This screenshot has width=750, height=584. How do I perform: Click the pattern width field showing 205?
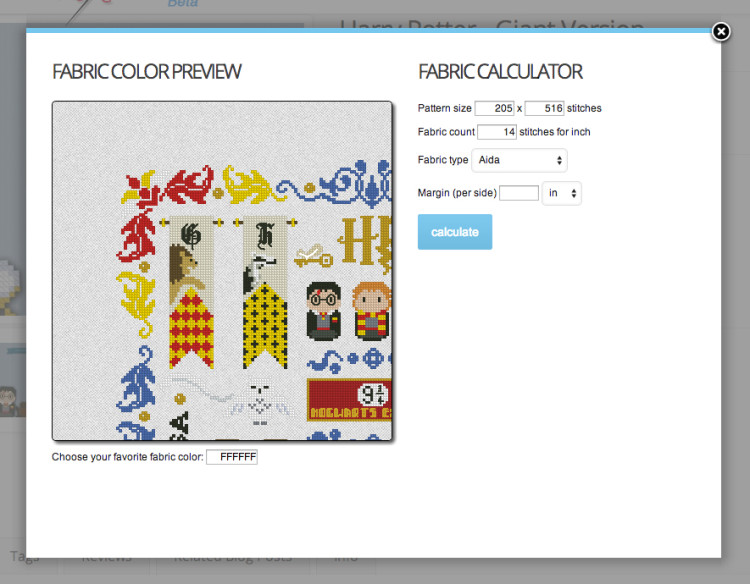tap(495, 108)
